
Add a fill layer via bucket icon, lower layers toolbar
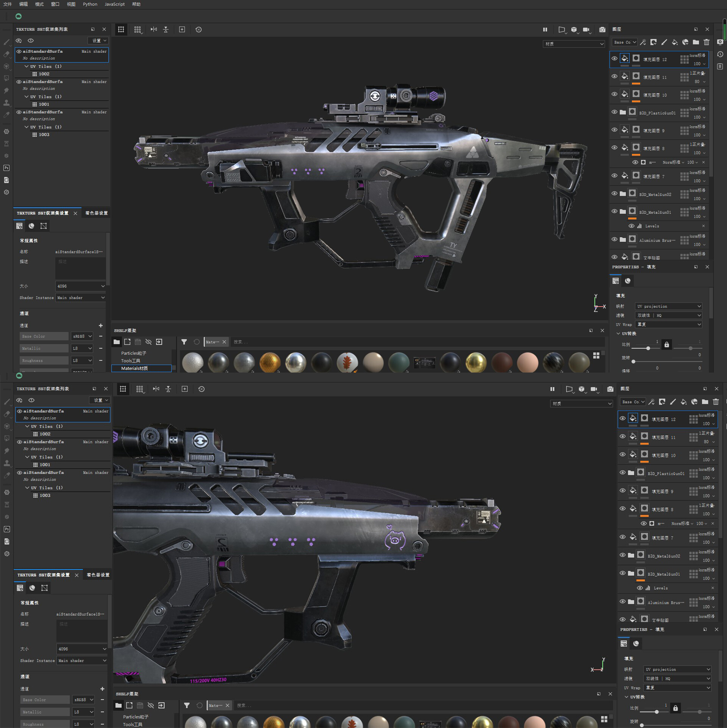point(683,402)
